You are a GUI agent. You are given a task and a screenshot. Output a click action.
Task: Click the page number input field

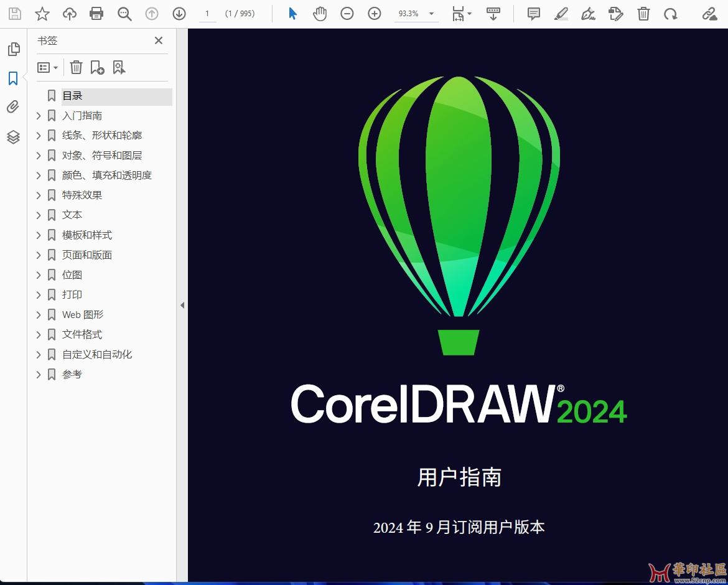coord(207,14)
